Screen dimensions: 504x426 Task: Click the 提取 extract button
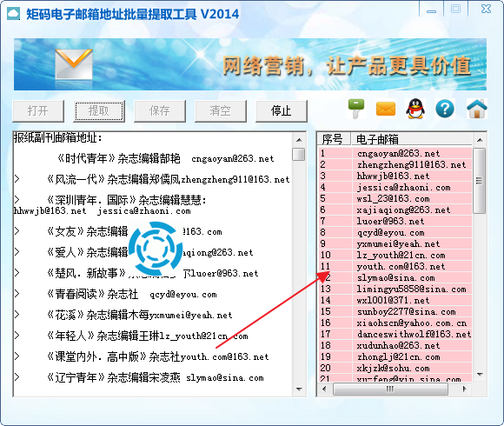(x=99, y=111)
